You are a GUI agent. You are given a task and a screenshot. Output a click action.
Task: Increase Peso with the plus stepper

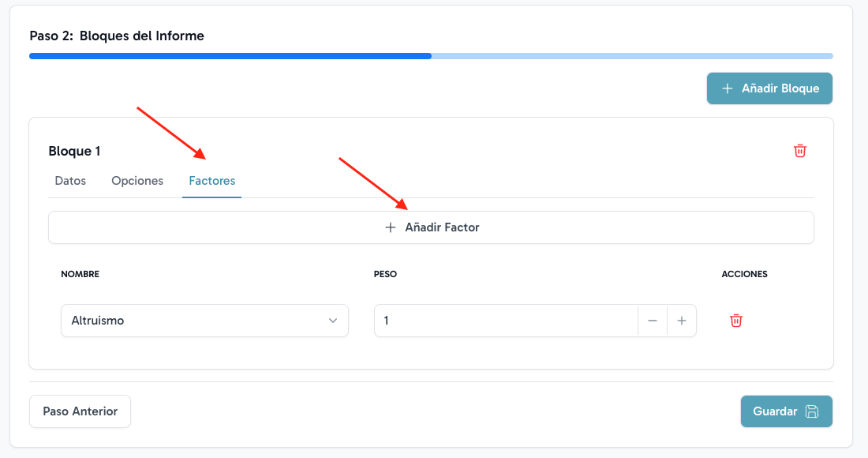[682, 321]
